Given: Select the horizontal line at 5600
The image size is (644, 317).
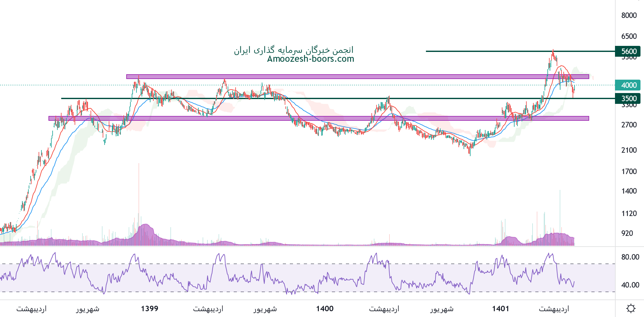Looking at the screenshot, I should tap(478, 51).
